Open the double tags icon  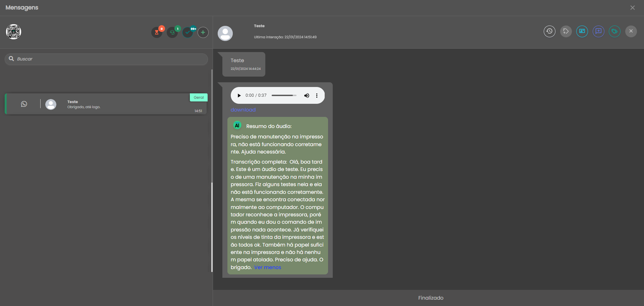614,31
